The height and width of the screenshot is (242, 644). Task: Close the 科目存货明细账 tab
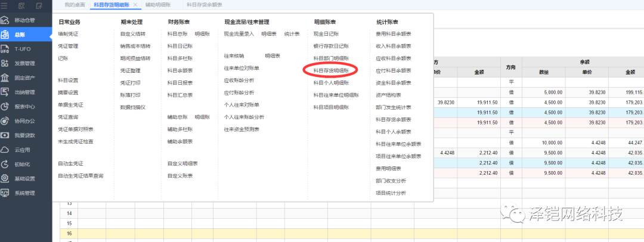(x=135, y=5)
